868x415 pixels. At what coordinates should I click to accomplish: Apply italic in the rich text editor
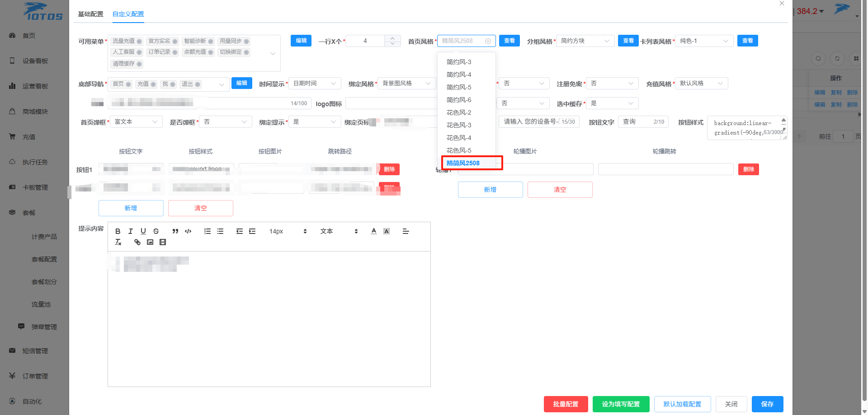pyautogui.click(x=131, y=231)
